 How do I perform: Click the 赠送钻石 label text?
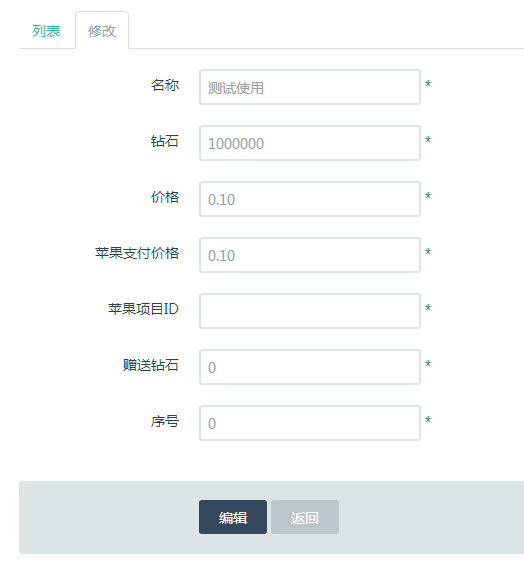coord(151,365)
